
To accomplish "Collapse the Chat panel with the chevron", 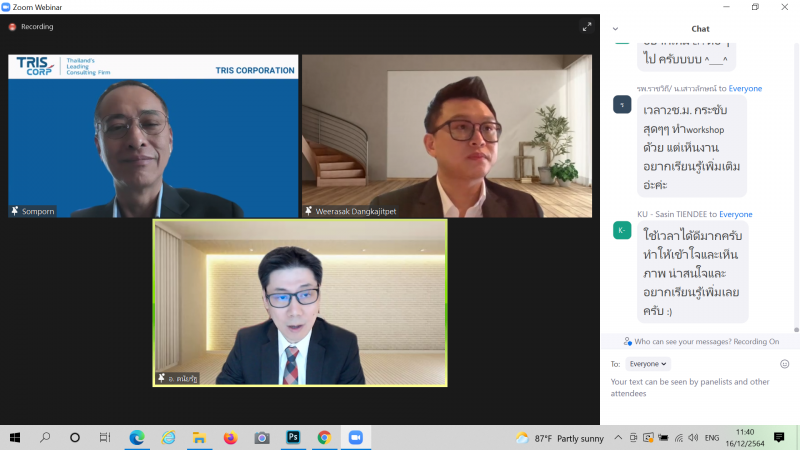I will [615, 29].
